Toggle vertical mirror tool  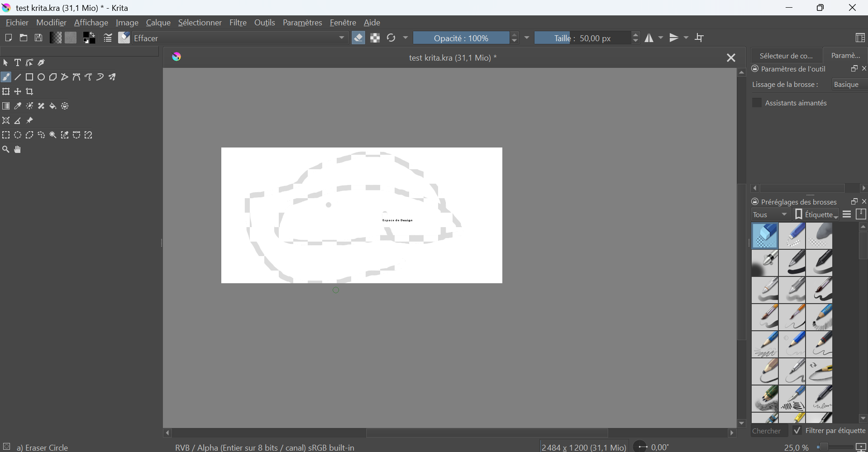click(x=674, y=38)
